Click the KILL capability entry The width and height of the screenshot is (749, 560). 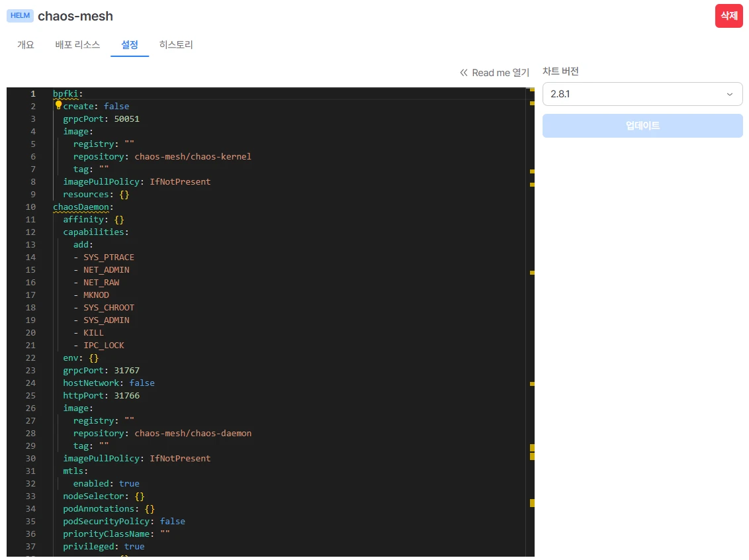pos(94,332)
